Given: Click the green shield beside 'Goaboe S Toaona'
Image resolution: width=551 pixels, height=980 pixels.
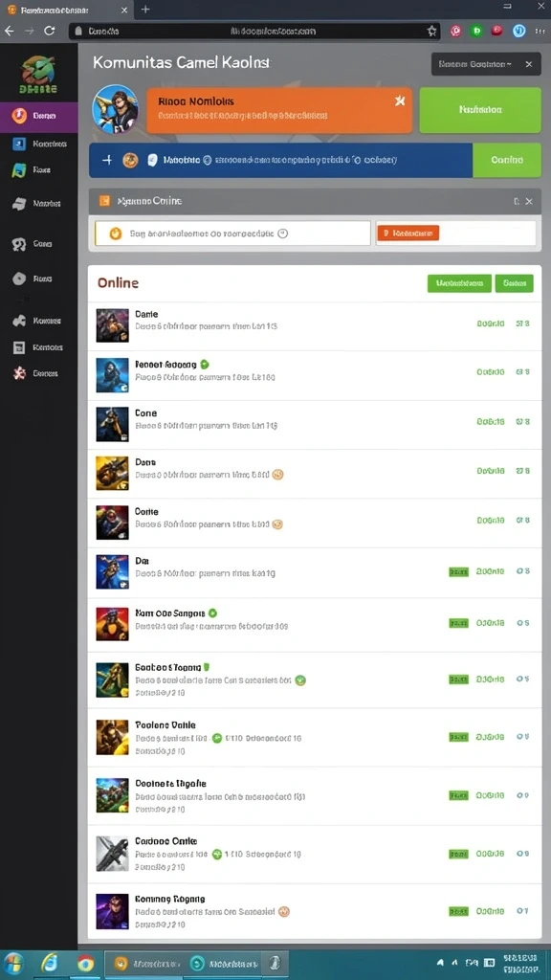Looking at the screenshot, I should (x=207, y=667).
